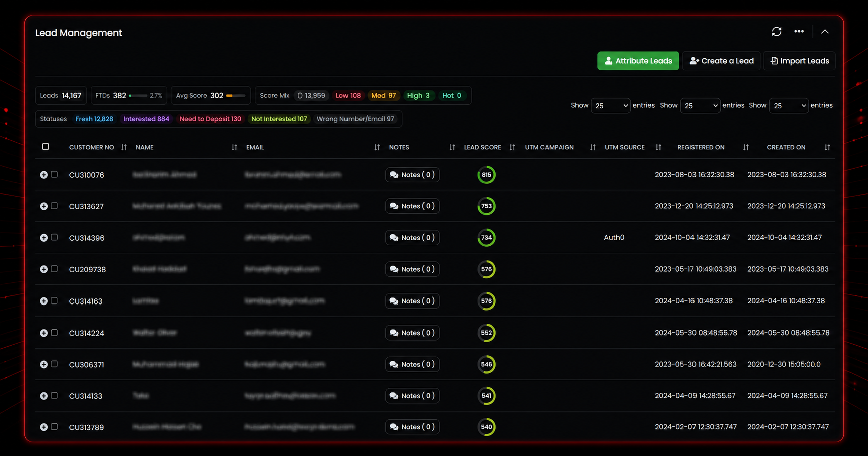
Task: Open Notes for CU314224
Action: [412, 333]
